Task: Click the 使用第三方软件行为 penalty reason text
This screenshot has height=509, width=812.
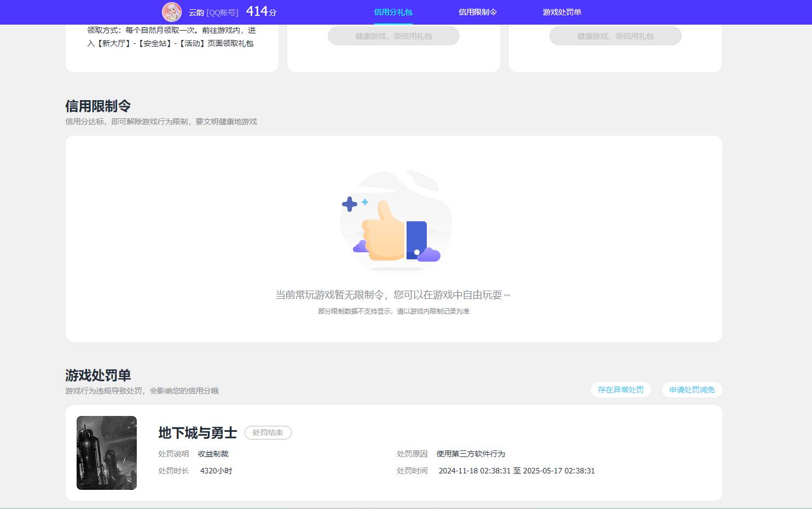Action: coord(469,454)
